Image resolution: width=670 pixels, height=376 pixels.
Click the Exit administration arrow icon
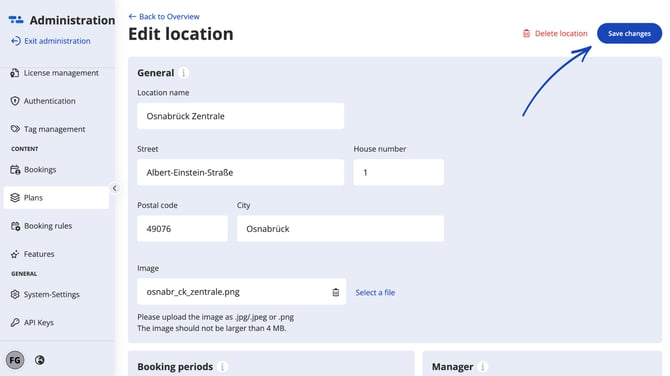(15, 41)
